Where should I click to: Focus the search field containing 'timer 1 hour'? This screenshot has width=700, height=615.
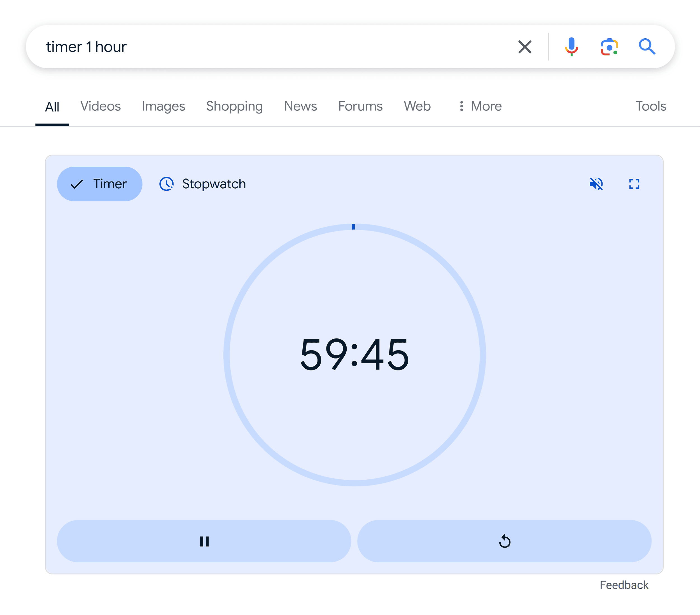274,47
